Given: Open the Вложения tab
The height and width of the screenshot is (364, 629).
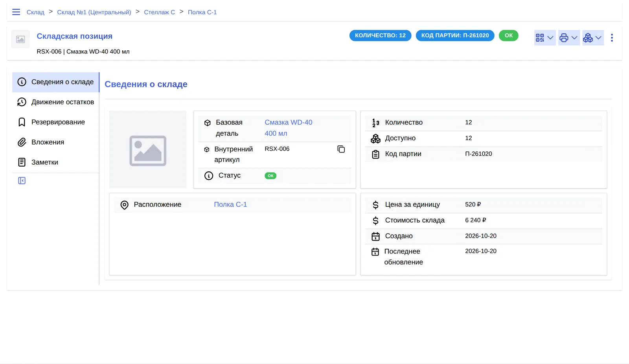Looking at the screenshot, I should tap(56, 142).
